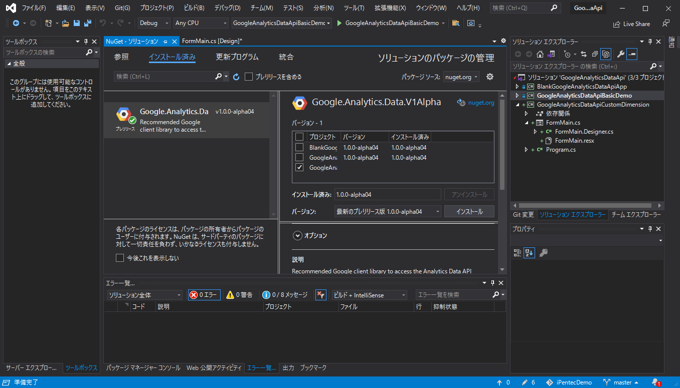This screenshot has width=680, height=388.
Task: Click the Solution Explorer properties wrench icon
Action: pos(621,54)
